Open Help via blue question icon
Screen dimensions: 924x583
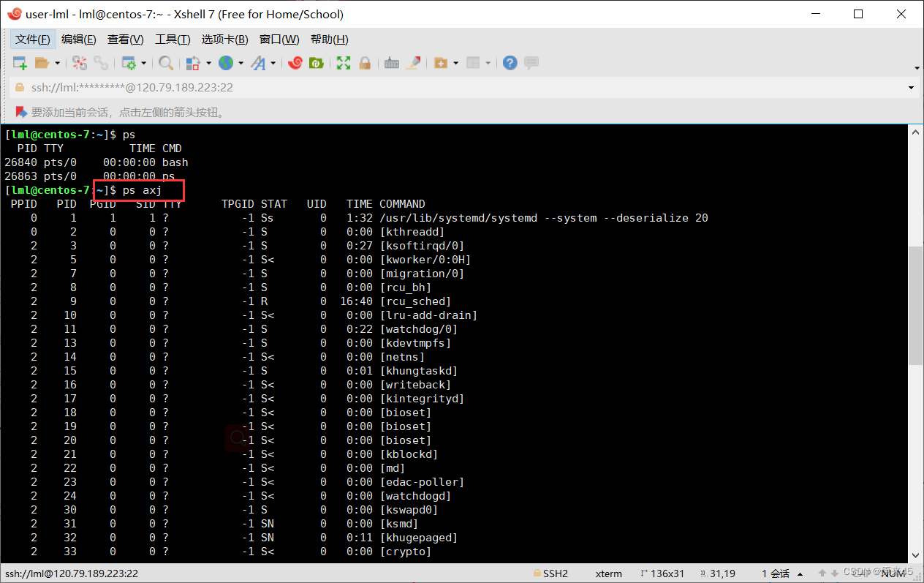click(510, 63)
